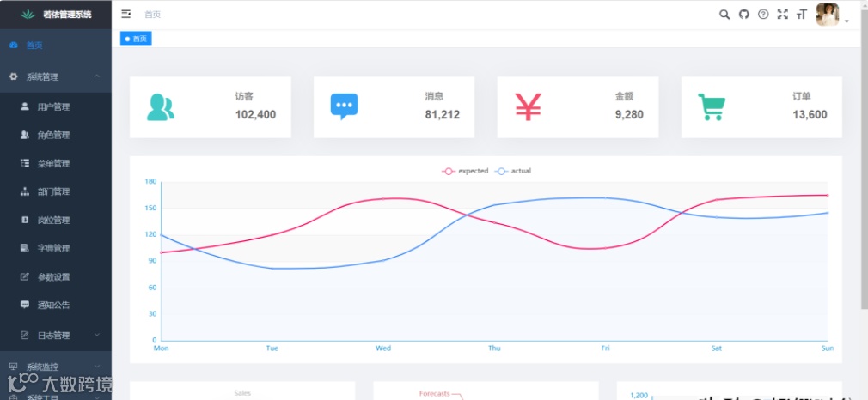
Task: Open the 访客 visitors card icon
Action: point(161,107)
